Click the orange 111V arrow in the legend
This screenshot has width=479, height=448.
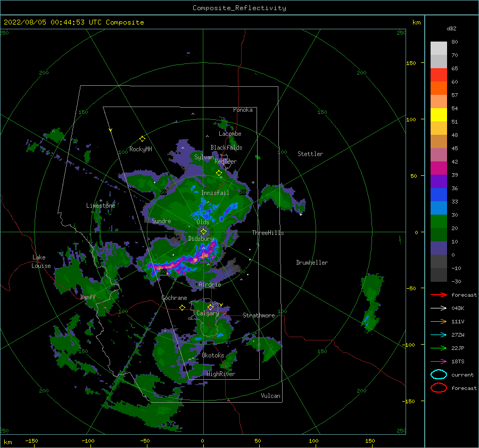439,321
